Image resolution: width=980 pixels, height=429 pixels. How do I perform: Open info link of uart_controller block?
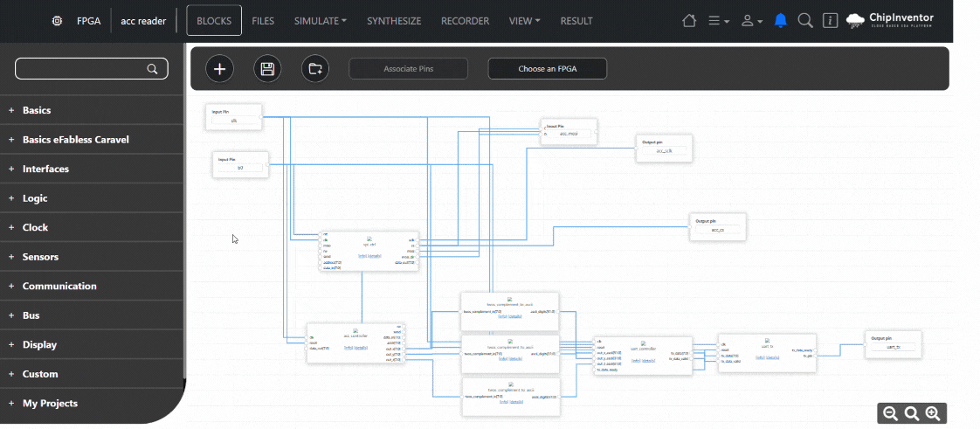(636, 360)
